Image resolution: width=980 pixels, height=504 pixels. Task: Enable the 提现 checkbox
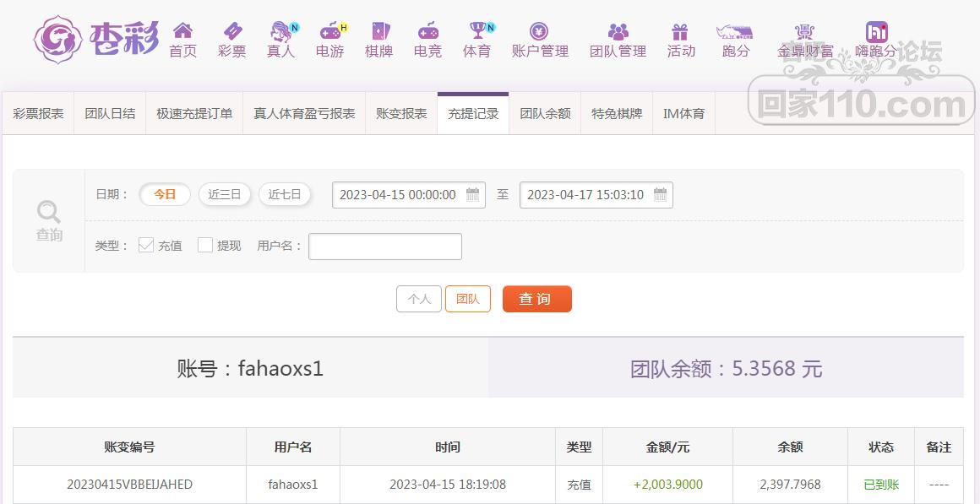(x=205, y=245)
